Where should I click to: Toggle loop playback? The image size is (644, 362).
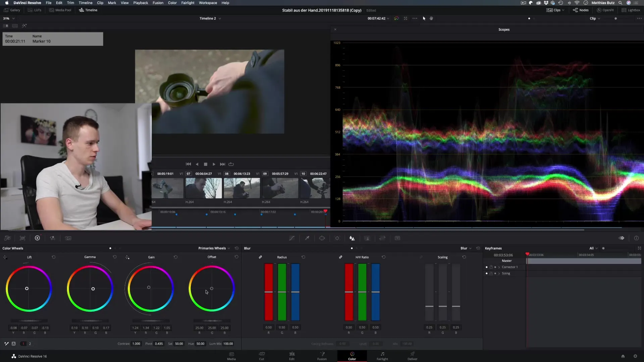(231, 164)
